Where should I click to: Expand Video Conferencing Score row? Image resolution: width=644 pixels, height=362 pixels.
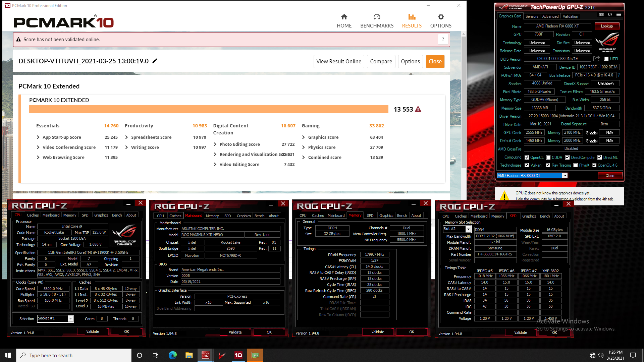coord(38,147)
